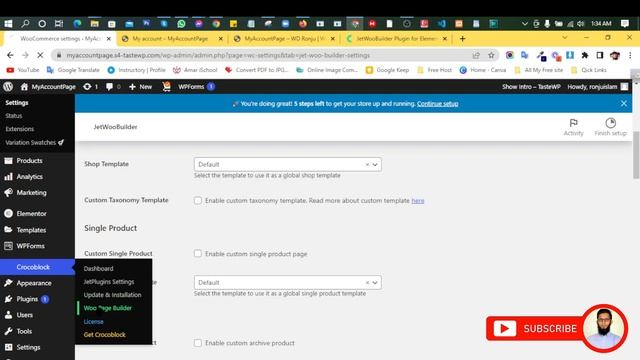Dismiss the store setup banner

[624, 103]
